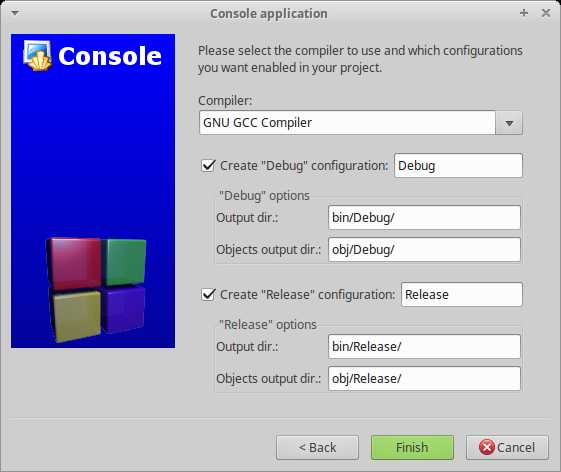Focus the Debug configuration name field
Viewport: 561px width, 472px height.
(458, 165)
